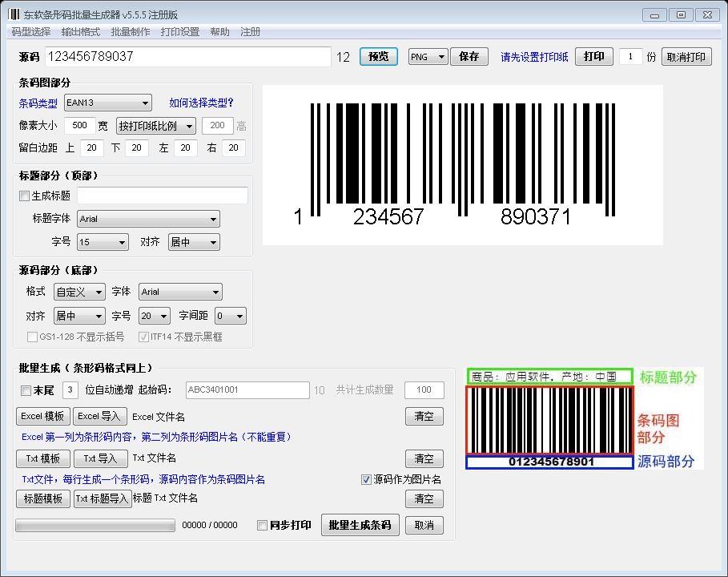The image size is (728, 577).
Task: Click the Txt 标题导入 button
Action: [103, 499]
